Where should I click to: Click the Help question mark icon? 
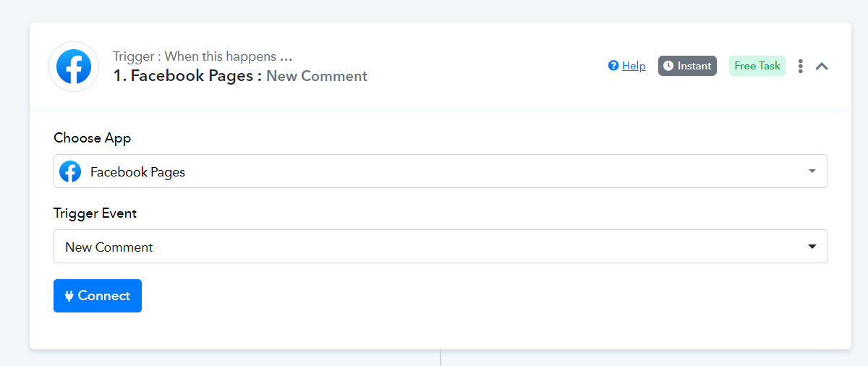(613, 66)
